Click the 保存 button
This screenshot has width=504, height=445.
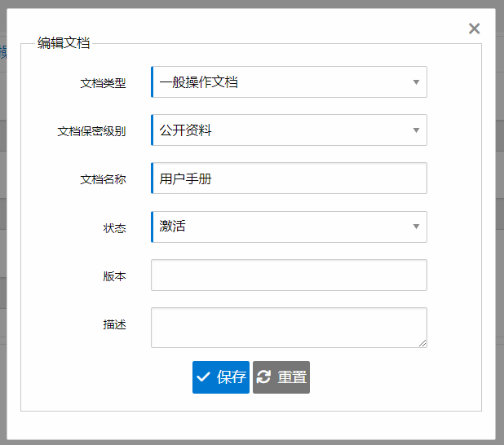pos(221,377)
